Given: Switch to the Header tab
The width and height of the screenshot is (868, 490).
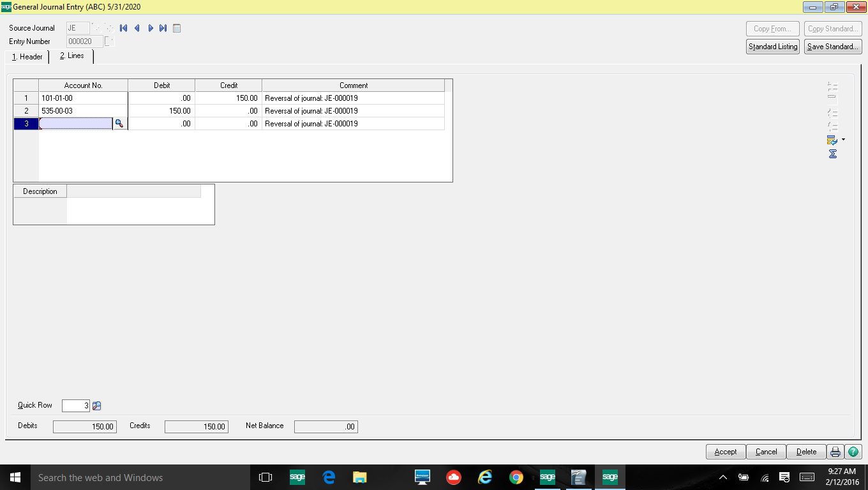Looking at the screenshot, I should coord(26,57).
